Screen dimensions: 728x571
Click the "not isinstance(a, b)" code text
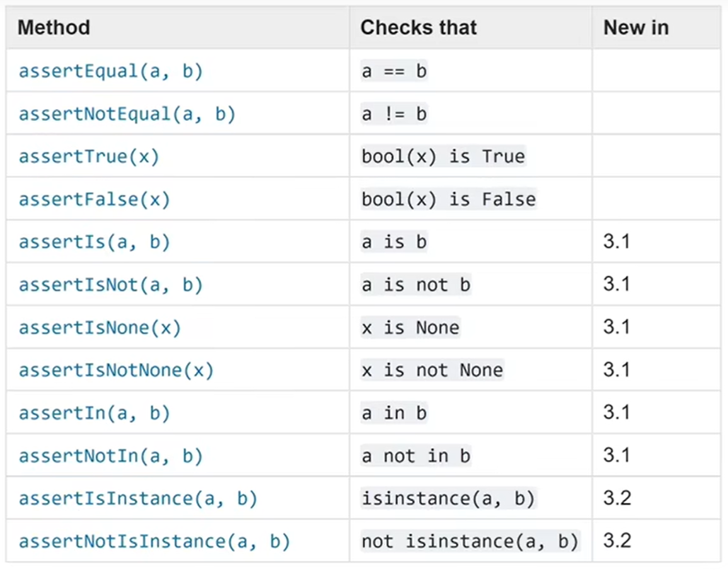coord(470,541)
